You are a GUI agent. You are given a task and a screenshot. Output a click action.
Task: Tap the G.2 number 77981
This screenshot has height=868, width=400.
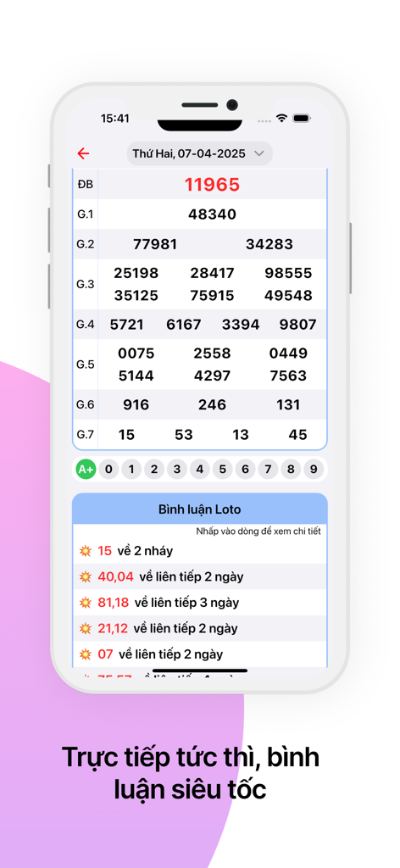coord(155,244)
